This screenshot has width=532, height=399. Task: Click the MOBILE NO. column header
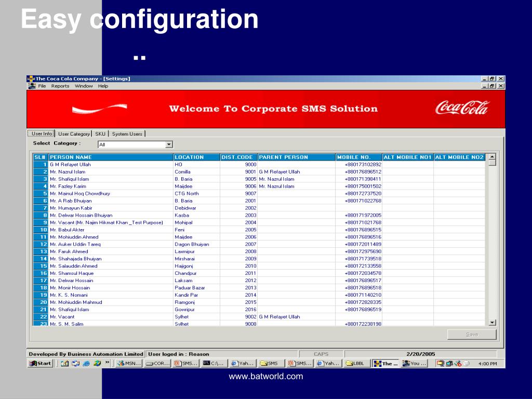[x=359, y=157]
